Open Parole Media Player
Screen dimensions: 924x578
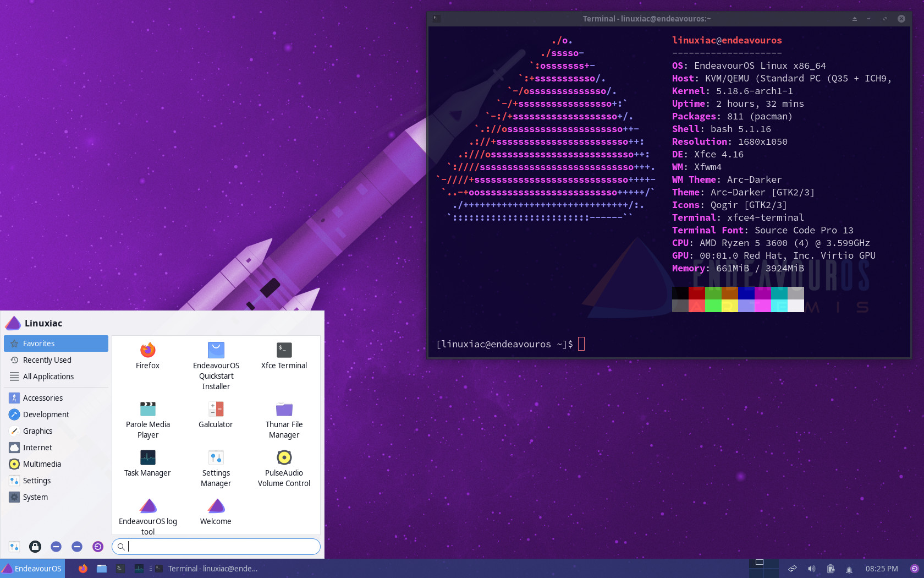pos(147,420)
